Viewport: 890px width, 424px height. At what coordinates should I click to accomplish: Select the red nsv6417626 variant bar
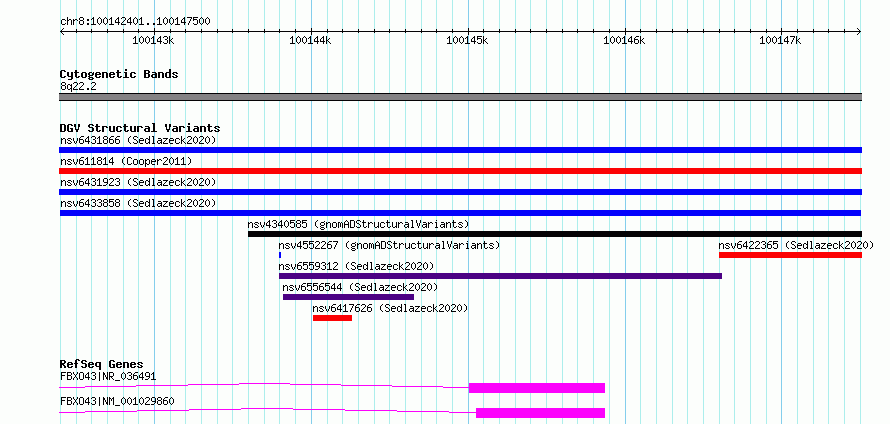click(x=332, y=318)
